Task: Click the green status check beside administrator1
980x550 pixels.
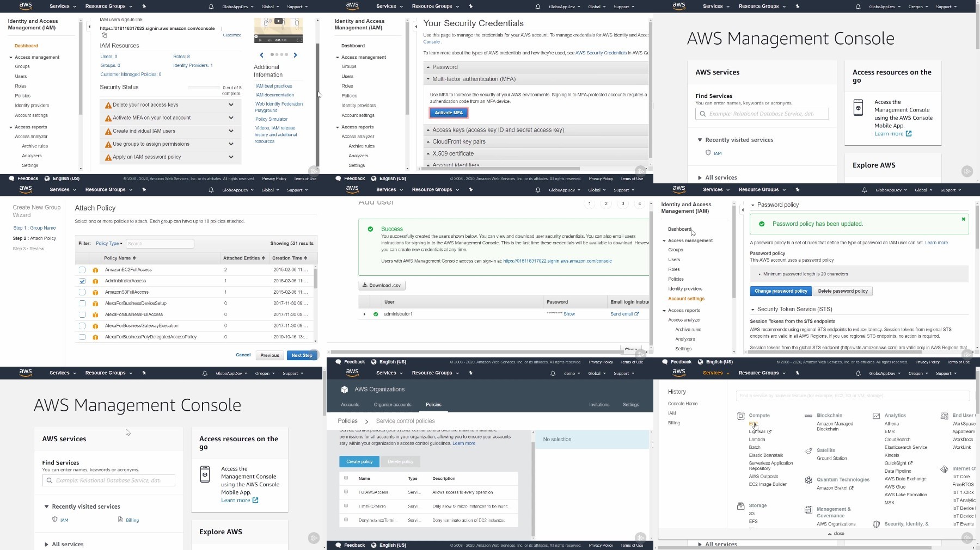Action: pyautogui.click(x=376, y=314)
